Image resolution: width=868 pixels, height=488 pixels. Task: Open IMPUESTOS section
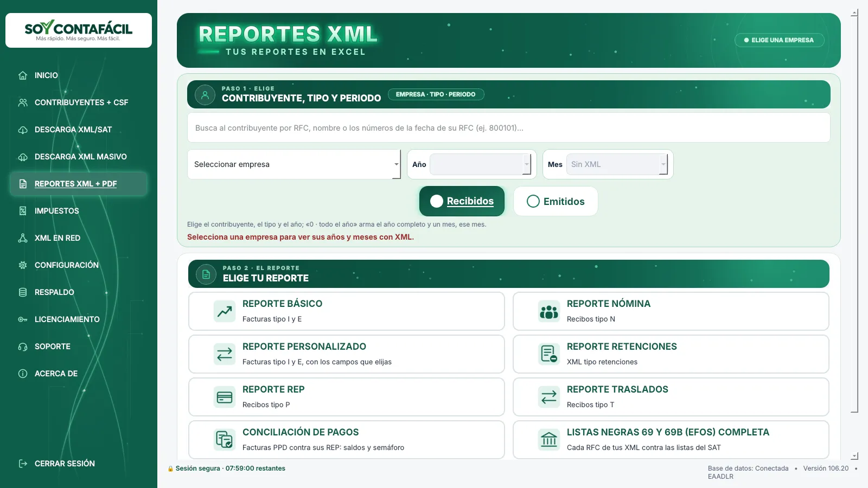(79, 211)
